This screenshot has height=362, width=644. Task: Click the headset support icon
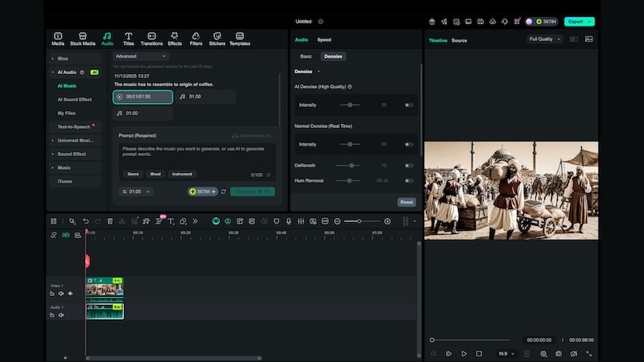tap(505, 22)
